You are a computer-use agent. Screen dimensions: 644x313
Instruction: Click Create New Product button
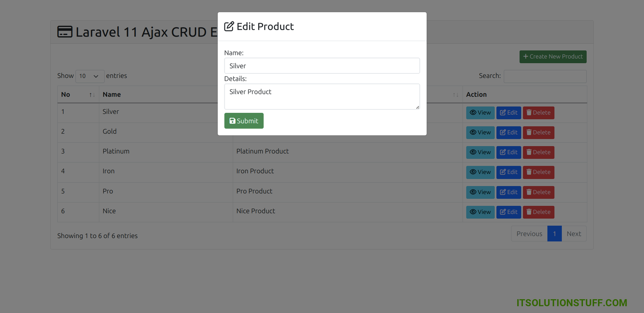click(553, 57)
